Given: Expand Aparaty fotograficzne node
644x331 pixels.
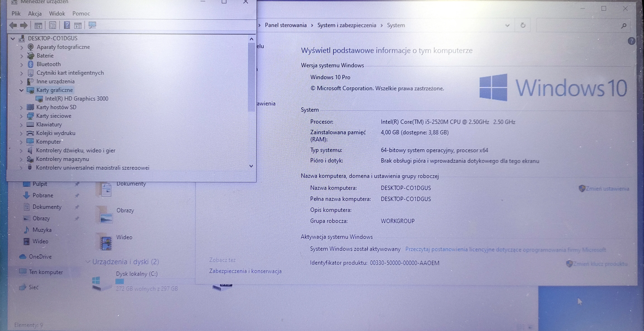Looking at the screenshot, I should click(22, 47).
